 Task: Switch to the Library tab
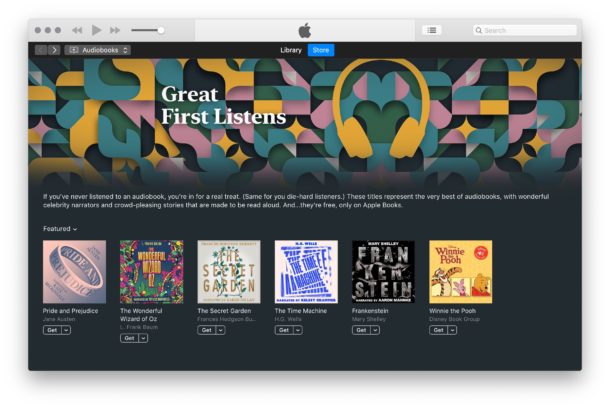tap(291, 50)
